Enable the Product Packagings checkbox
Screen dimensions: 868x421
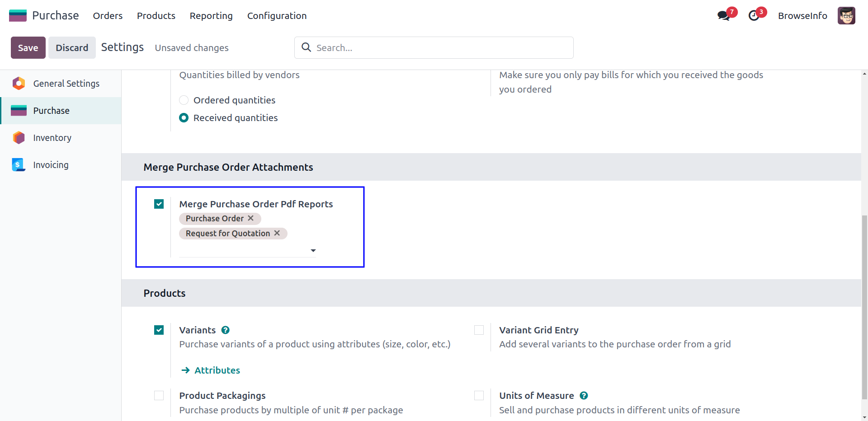[159, 396]
